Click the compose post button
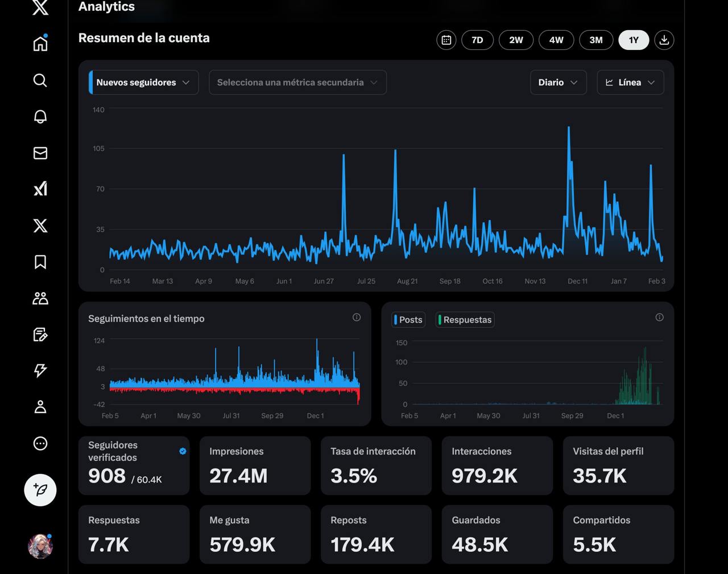This screenshot has width=728, height=574. pos(40,490)
